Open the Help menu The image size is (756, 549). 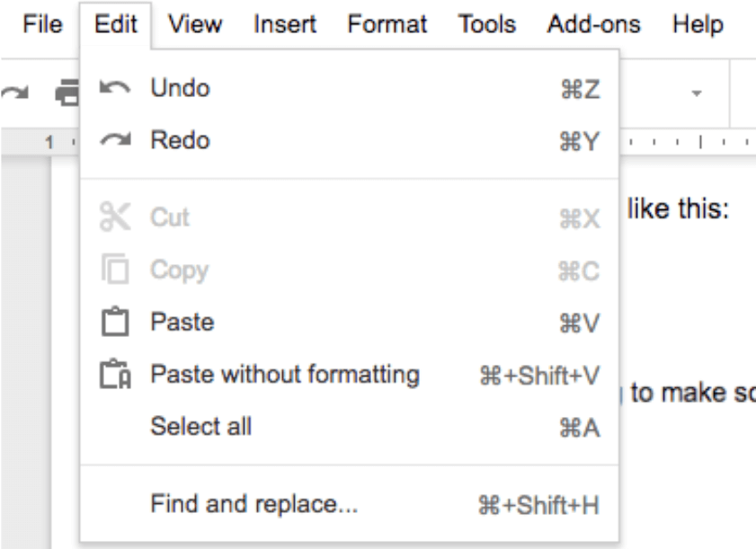tap(698, 24)
